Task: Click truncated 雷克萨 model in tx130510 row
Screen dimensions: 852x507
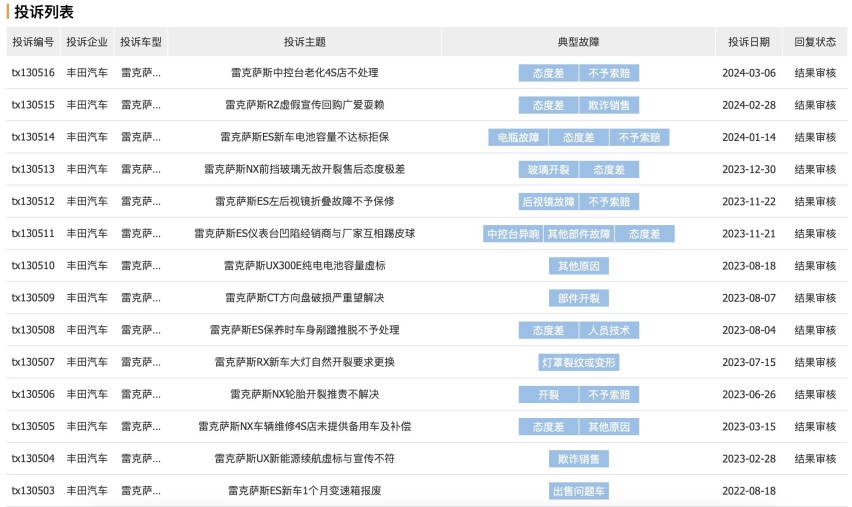Action: pos(141,266)
